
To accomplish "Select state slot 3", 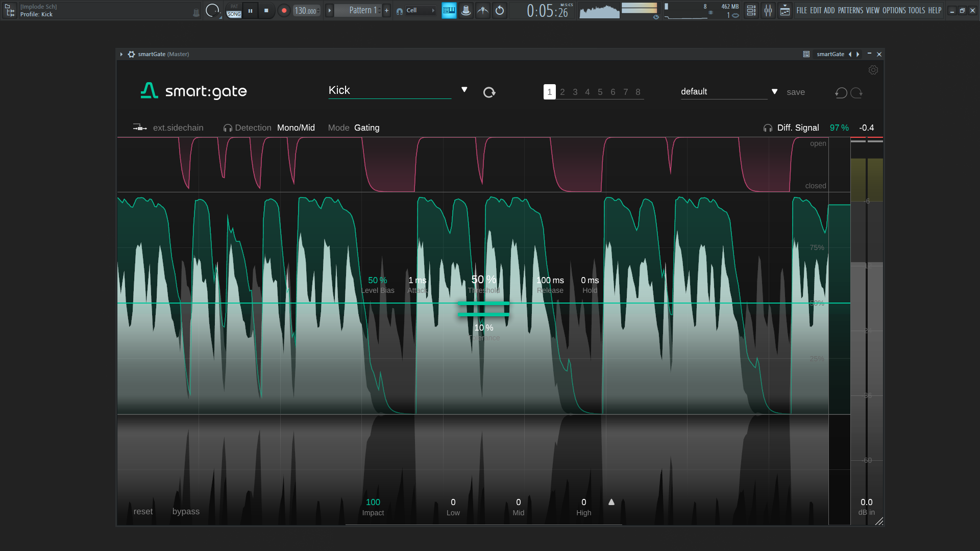I will click(575, 92).
